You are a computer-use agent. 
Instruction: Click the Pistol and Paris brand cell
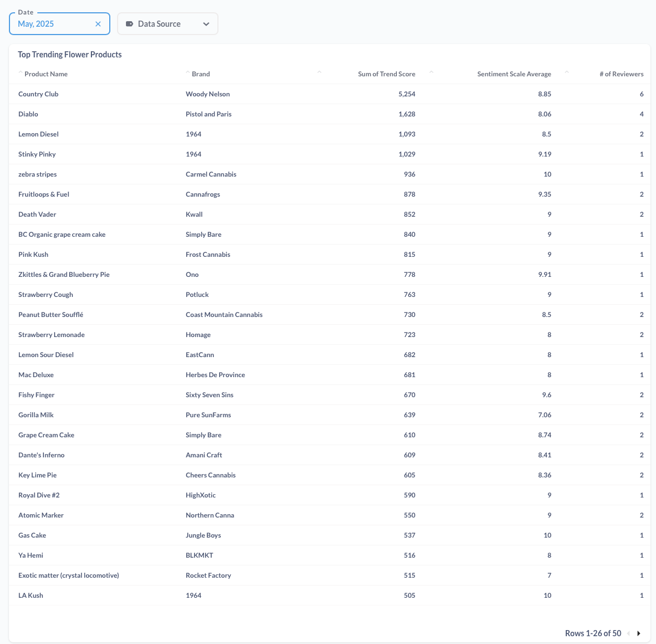208,114
